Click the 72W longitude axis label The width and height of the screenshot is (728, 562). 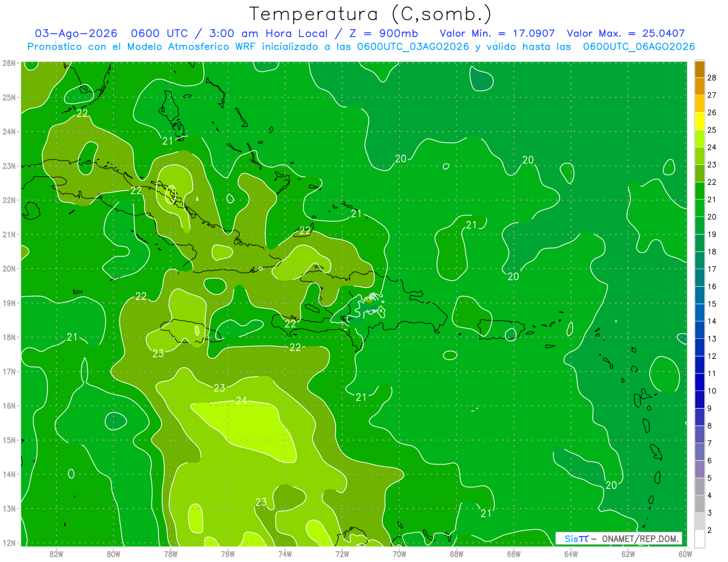pos(342,554)
